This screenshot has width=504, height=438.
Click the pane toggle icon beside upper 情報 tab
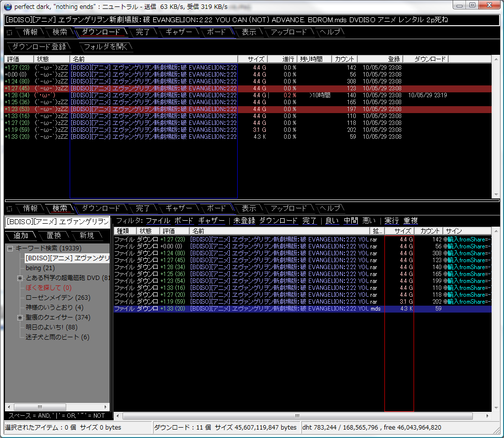[x=9, y=33]
